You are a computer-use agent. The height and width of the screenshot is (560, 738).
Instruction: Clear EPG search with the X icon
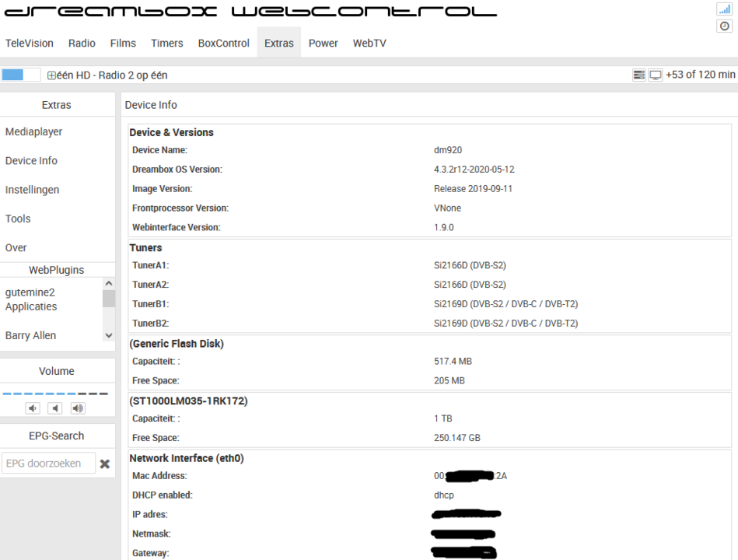tap(105, 464)
